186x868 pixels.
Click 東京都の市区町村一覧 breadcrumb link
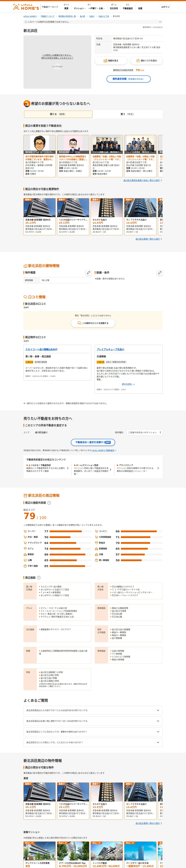tap(67, 16)
